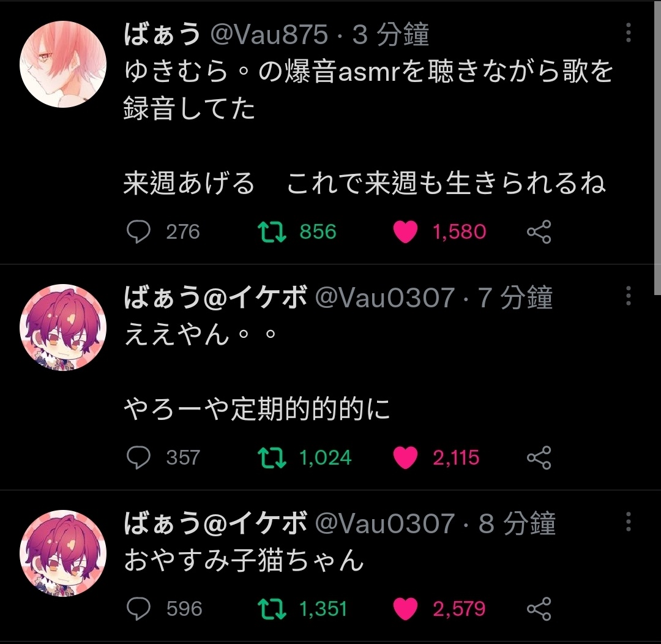Click the retweet icon showing 1,351
Image resolution: width=661 pixels, height=644 pixels.
point(272,608)
